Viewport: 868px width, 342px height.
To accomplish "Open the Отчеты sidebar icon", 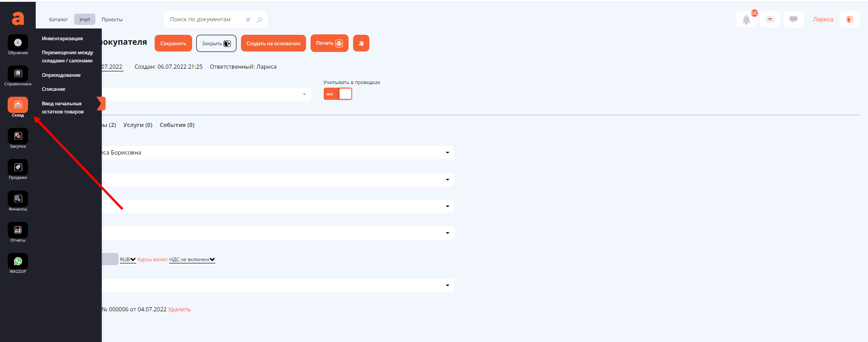I will click(18, 230).
